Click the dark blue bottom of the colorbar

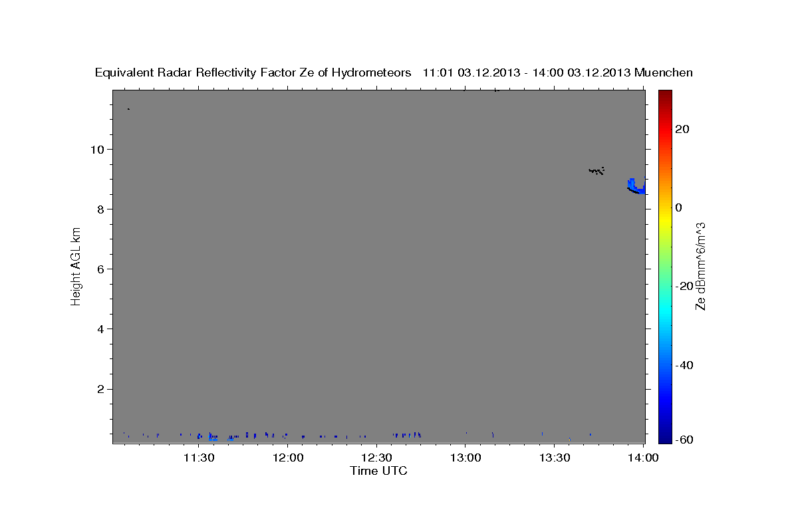coord(665,438)
